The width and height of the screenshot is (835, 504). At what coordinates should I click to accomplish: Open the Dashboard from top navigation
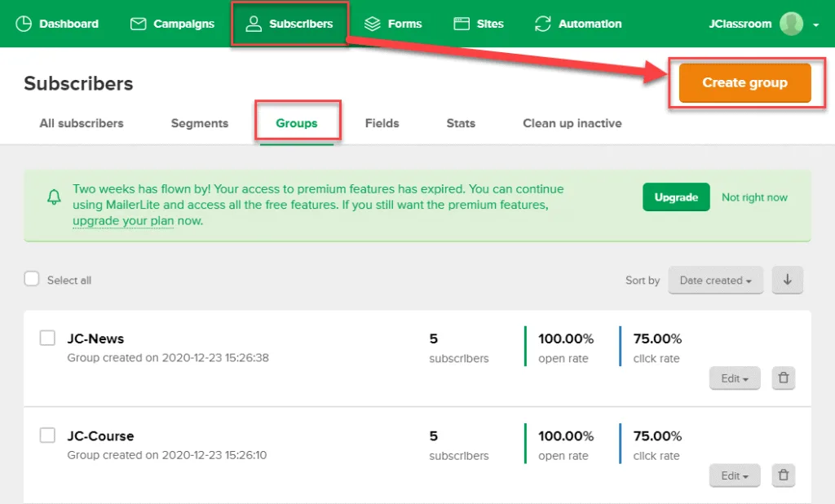(57, 24)
